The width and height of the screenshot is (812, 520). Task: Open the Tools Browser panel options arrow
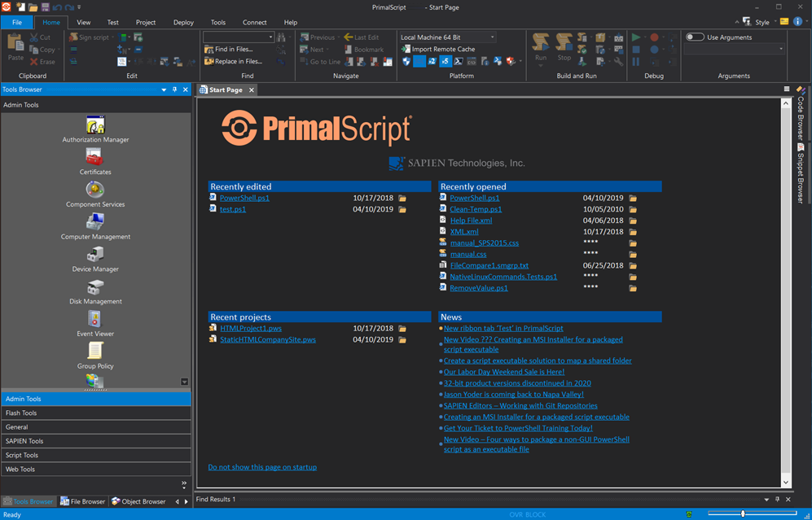pos(165,90)
